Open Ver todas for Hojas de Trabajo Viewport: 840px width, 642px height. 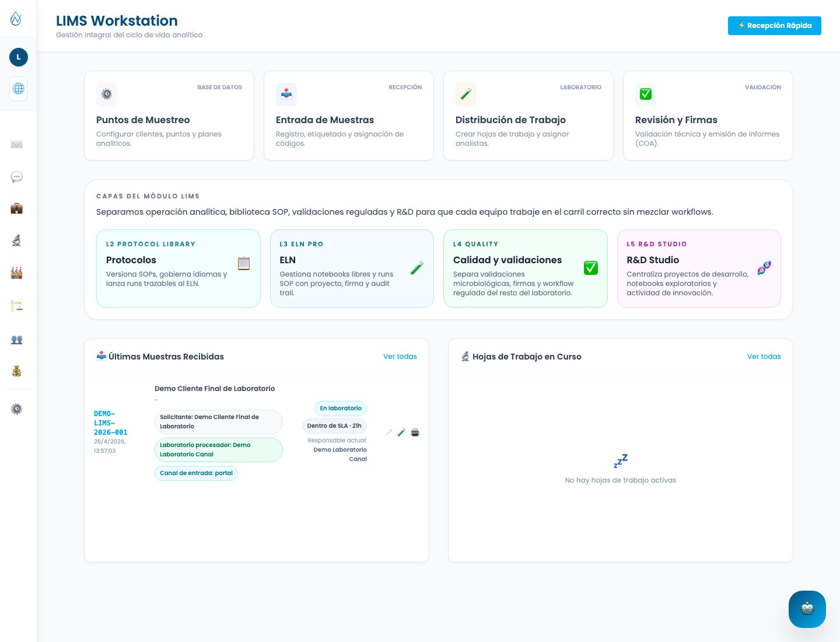(x=764, y=357)
